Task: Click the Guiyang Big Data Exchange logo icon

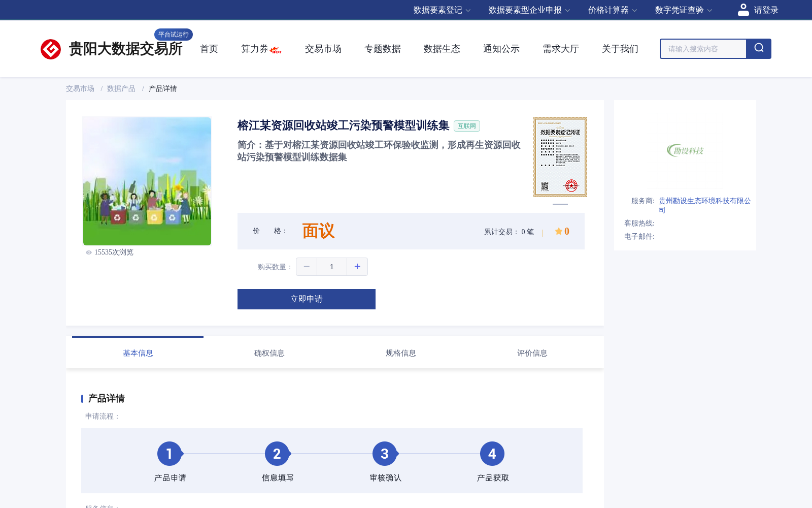Action: pyautogui.click(x=51, y=49)
